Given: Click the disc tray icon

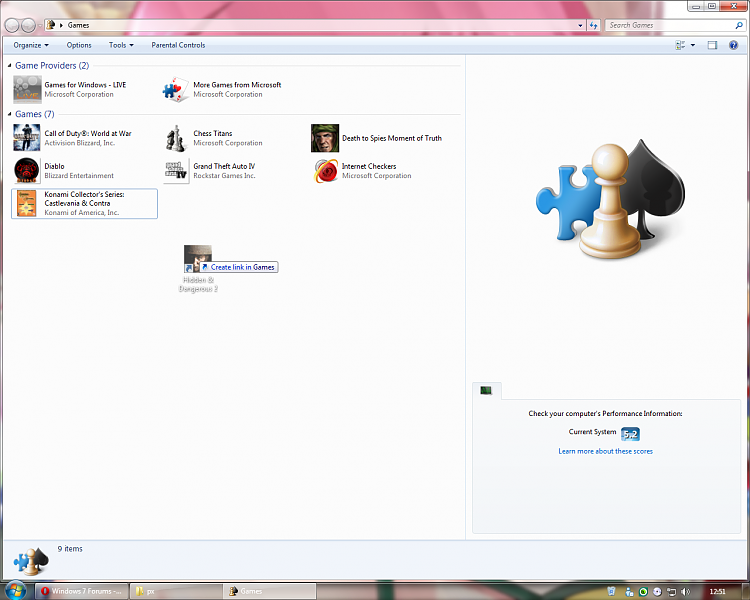Looking at the screenshot, I should (x=657, y=591).
